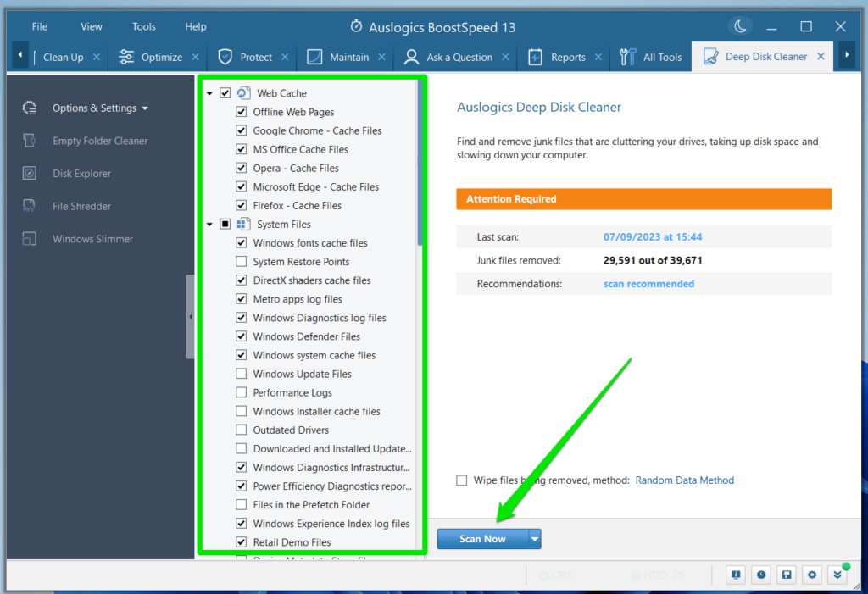Uncheck the Web Cache checkbox
Screen dimensions: 868x594
(x=225, y=93)
